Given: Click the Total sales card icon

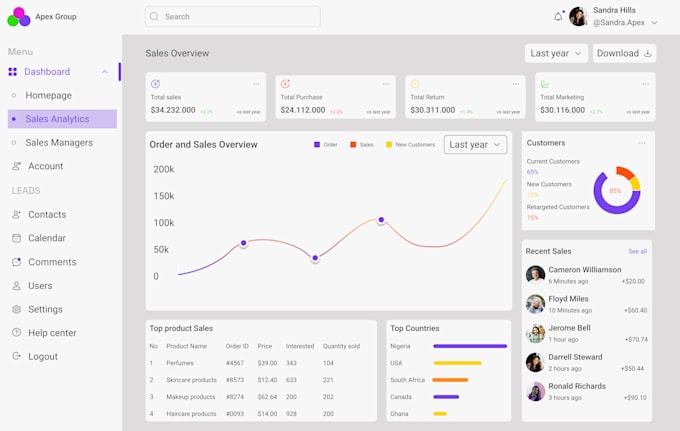Looking at the screenshot, I should (x=155, y=84).
